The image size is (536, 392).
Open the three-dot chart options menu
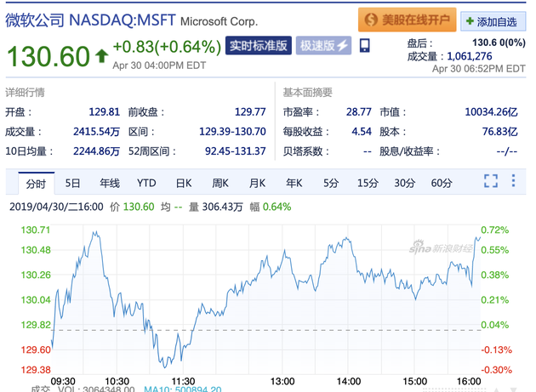pos(513,180)
